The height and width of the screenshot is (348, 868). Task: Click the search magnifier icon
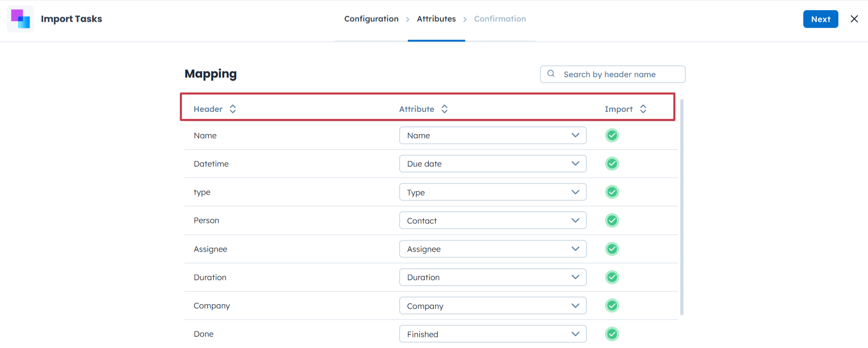click(x=551, y=74)
